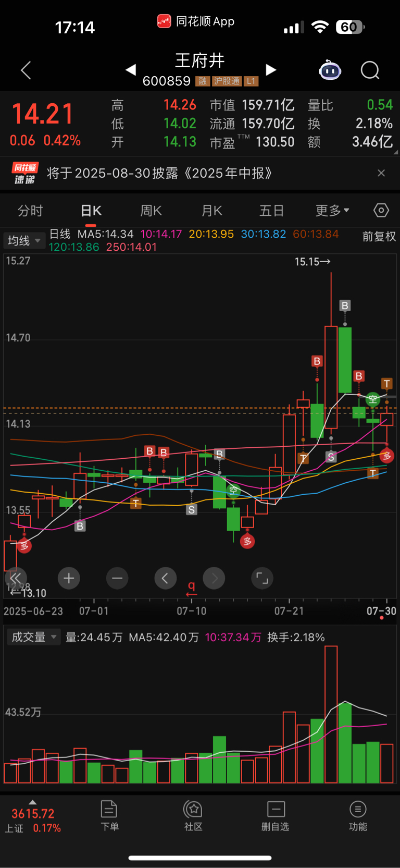Open the 成交量 sub-indicator dropdown
The width and height of the screenshot is (400, 868).
point(33,637)
